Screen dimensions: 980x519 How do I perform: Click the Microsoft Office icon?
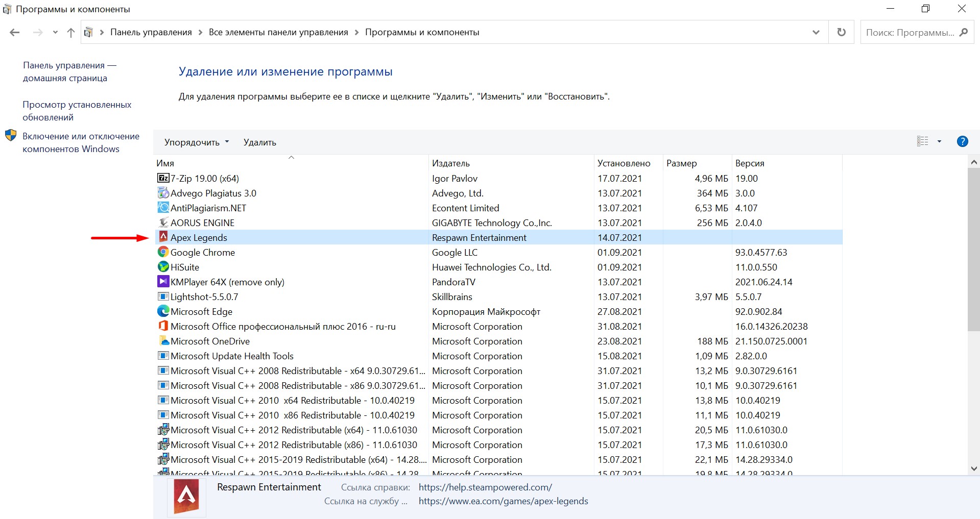(x=163, y=326)
